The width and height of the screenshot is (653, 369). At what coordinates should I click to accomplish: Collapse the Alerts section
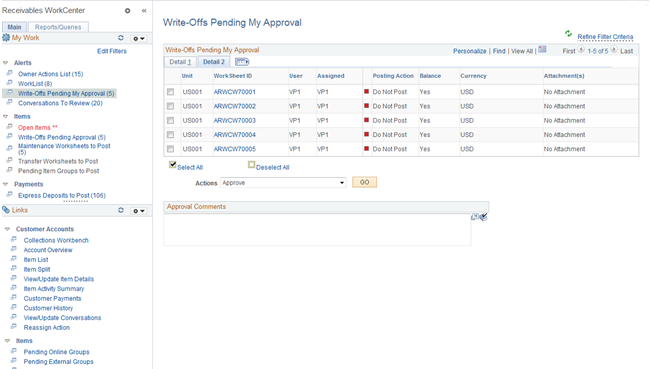(x=5, y=63)
